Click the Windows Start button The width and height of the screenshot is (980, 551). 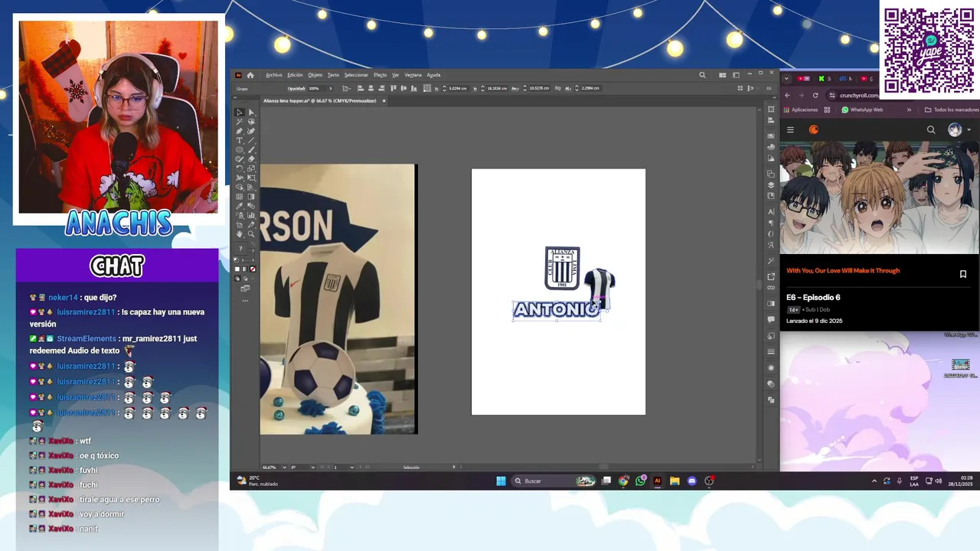click(x=501, y=481)
